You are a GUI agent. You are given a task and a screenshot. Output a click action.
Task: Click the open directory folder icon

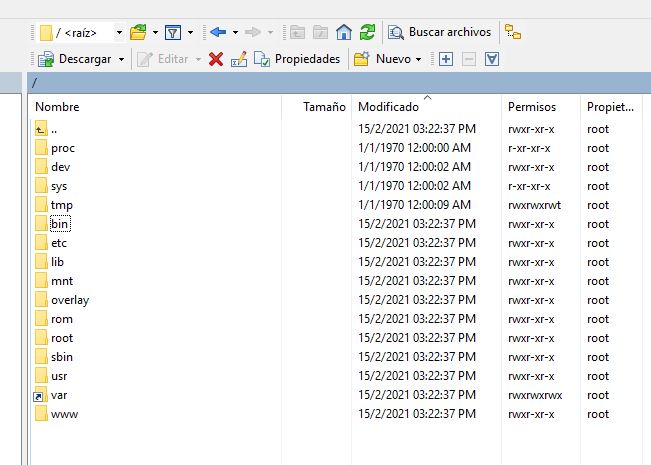point(138,32)
